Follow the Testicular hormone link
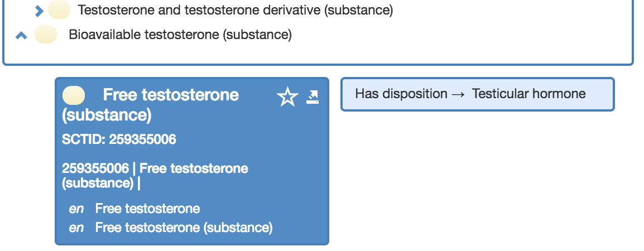This screenshot has width=644, height=251. click(528, 94)
